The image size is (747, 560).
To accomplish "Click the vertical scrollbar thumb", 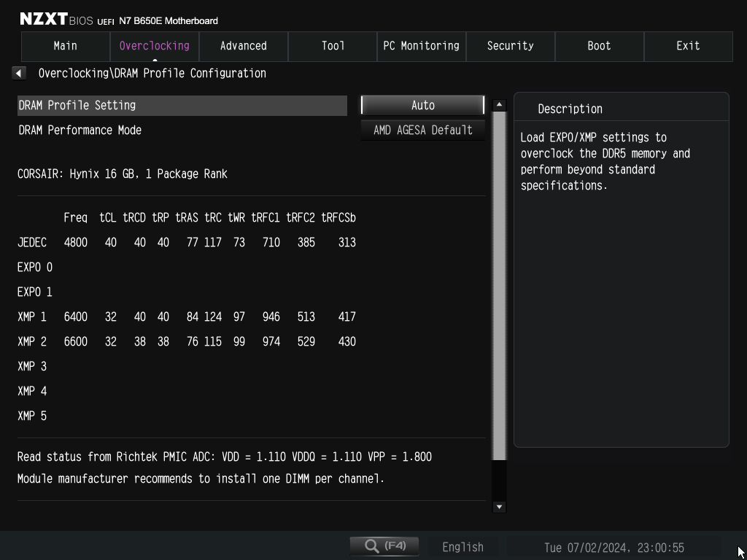I will pos(499,286).
